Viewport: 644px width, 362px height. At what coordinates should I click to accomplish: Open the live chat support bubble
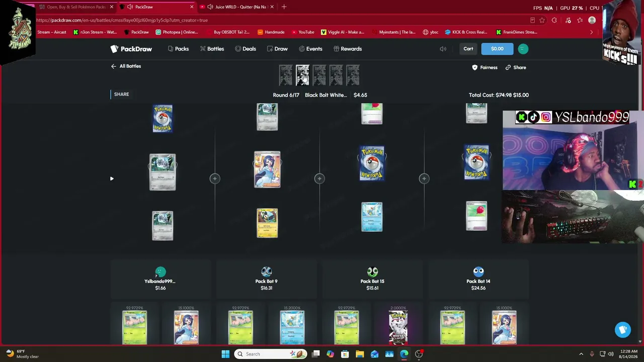pyautogui.click(x=623, y=330)
